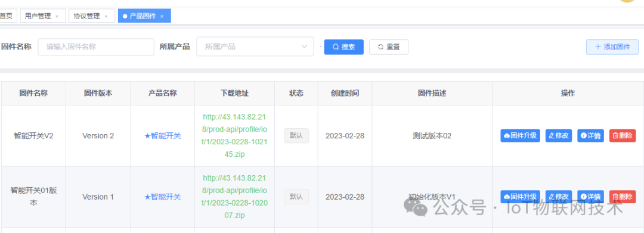Open 详情 for 智能开关01版本 row
644x233 pixels.
pyautogui.click(x=590, y=197)
